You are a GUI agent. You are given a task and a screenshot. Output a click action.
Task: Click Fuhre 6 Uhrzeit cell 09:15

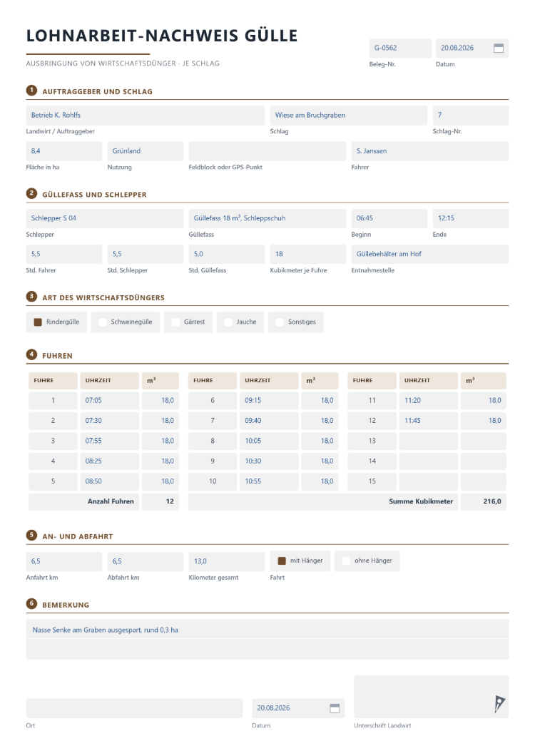pyautogui.click(x=269, y=401)
